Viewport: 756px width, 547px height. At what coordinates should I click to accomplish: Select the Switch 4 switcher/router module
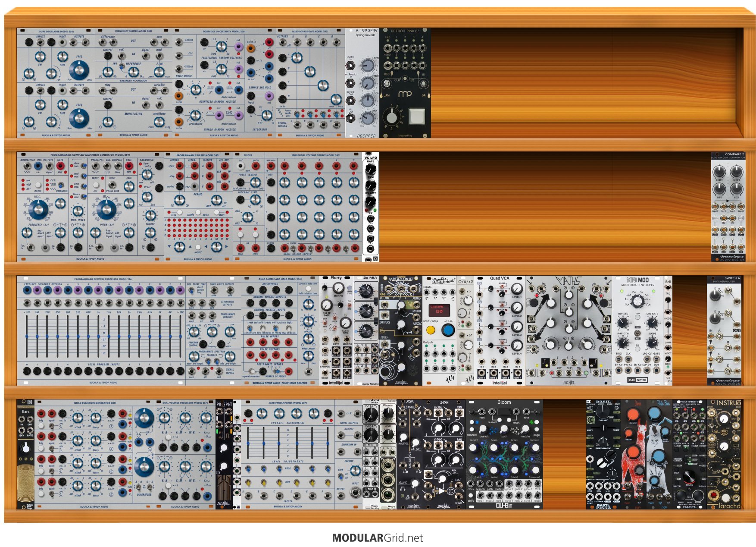pyautogui.click(x=724, y=330)
